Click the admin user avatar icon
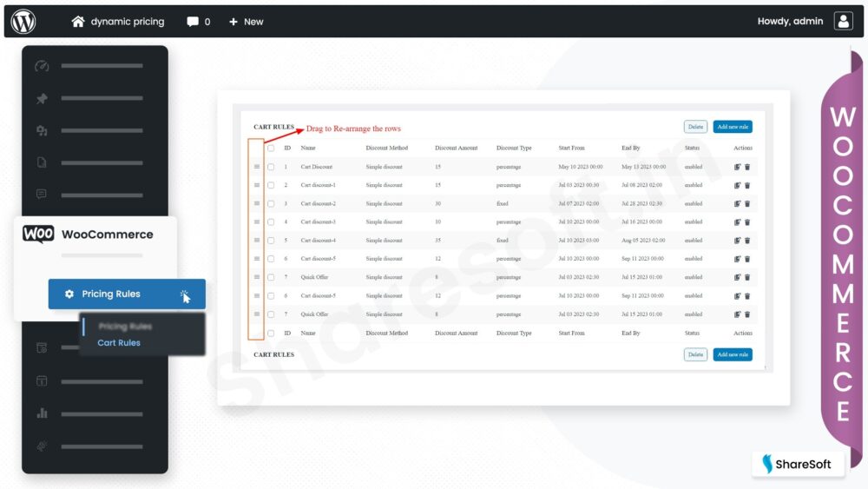868x489 pixels. click(843, 21)
